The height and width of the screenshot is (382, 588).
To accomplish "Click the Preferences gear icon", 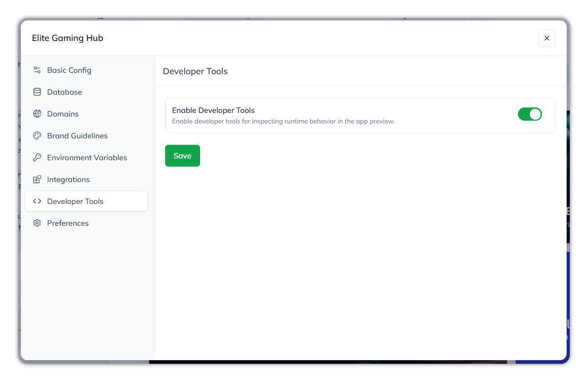I will 37,223.
